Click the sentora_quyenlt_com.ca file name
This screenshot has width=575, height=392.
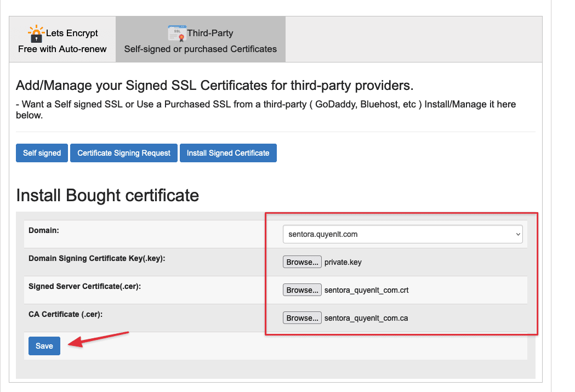click(x=367, y=318)
